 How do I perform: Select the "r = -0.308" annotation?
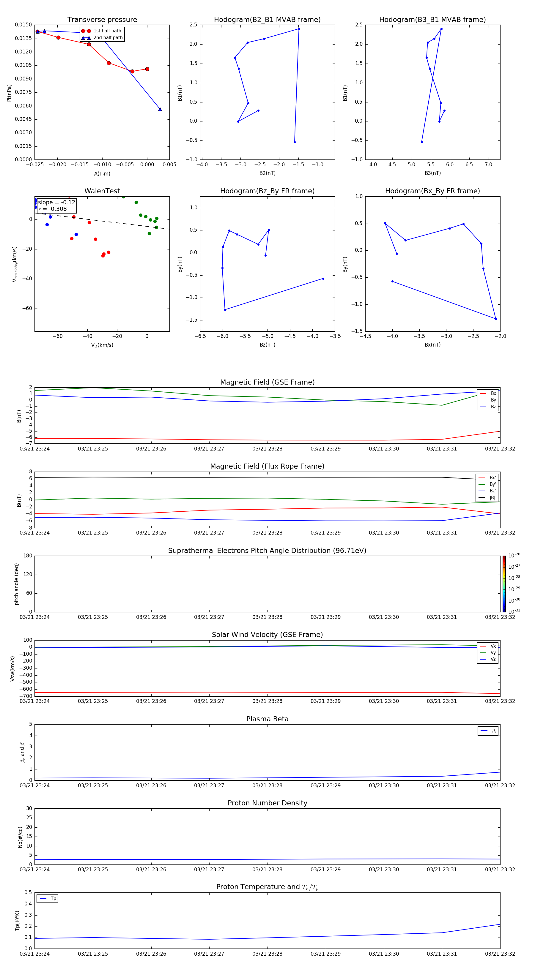pos(53,209)
